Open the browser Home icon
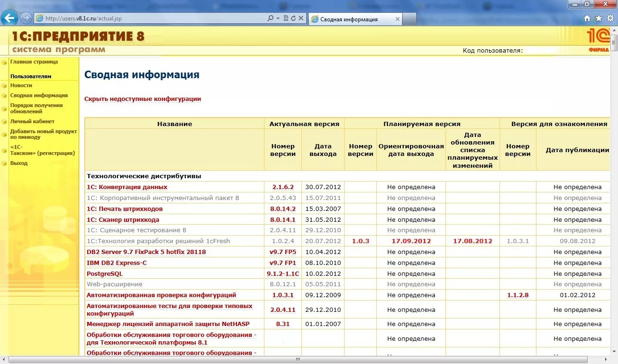The height and width of the screenshot is (364, 618). [587, 18]
